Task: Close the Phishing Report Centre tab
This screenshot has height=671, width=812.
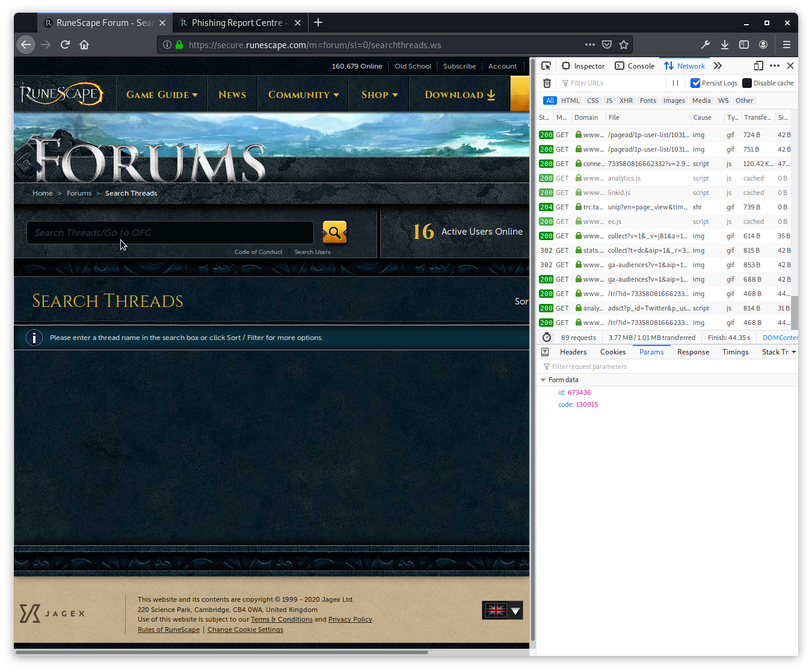Action: click(298, 23)
